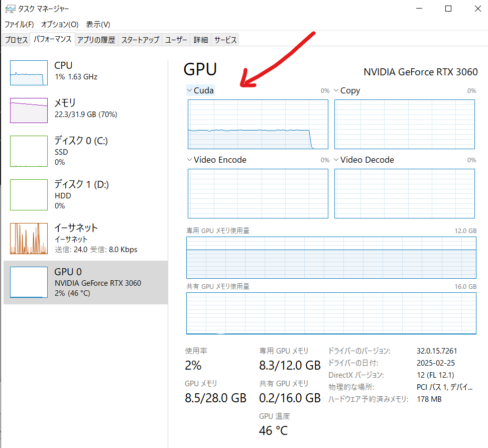The height and width of the screenshot is (448, 488).
Task: Click DirectX version 12 (FL 12.1)
Action: tap(435, 375)
